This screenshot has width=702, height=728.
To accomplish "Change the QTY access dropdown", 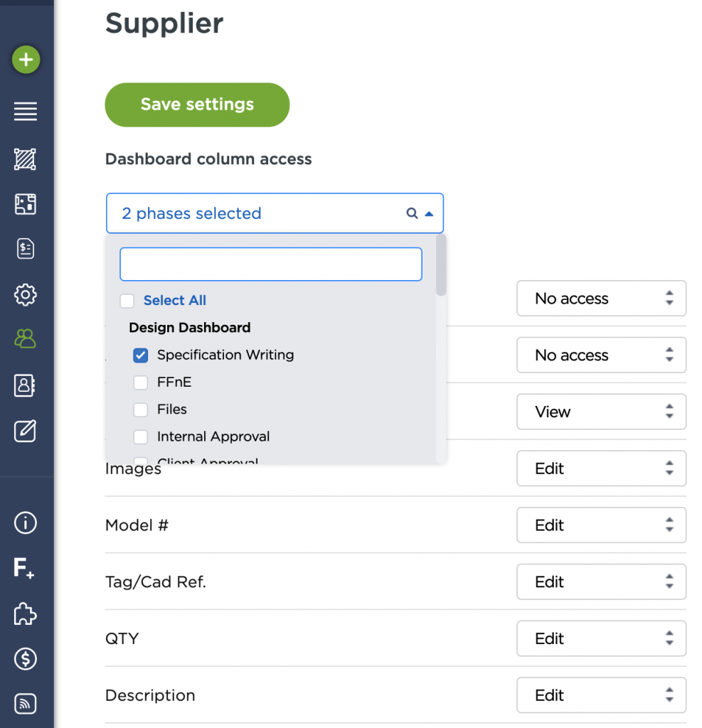I will [601, 638].
